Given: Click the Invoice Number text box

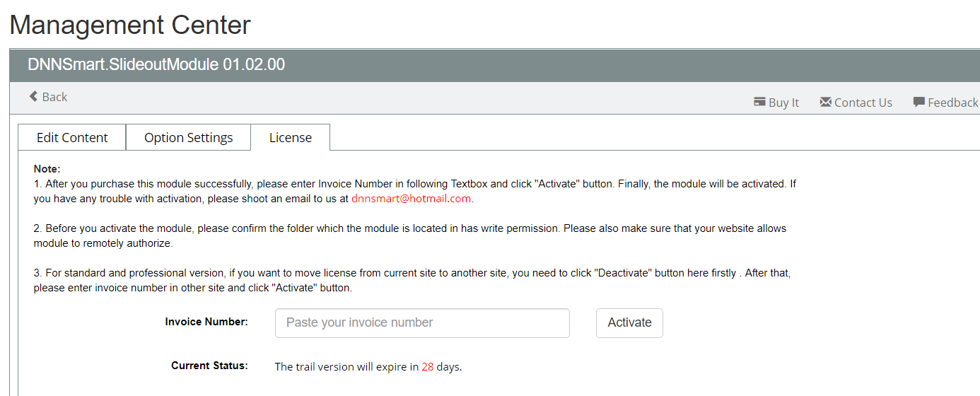Looking at the screenshot, I should coord(422,323).
